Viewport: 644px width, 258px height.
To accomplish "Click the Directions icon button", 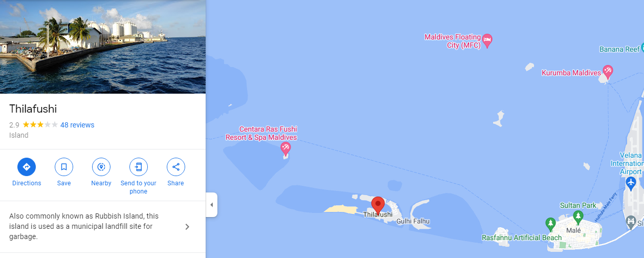I will pyautogui.click(x=27, y=167).
